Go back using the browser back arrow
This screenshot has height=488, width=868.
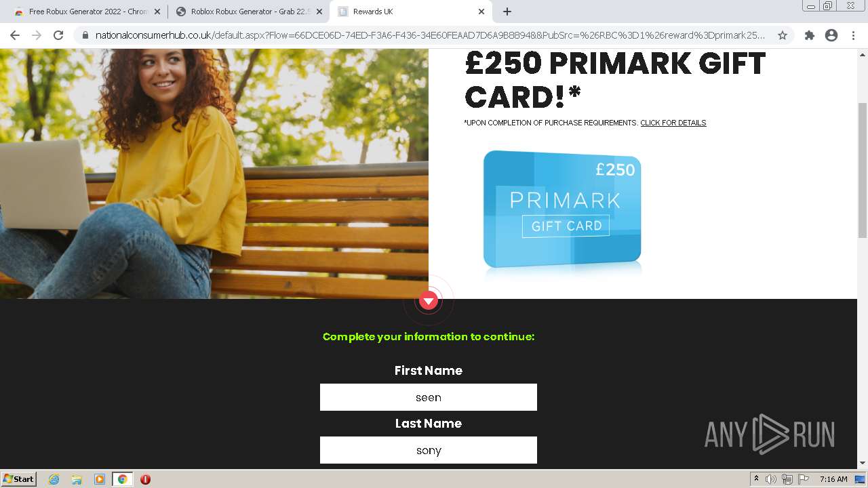pyautogui.click(x=15, y=35)
